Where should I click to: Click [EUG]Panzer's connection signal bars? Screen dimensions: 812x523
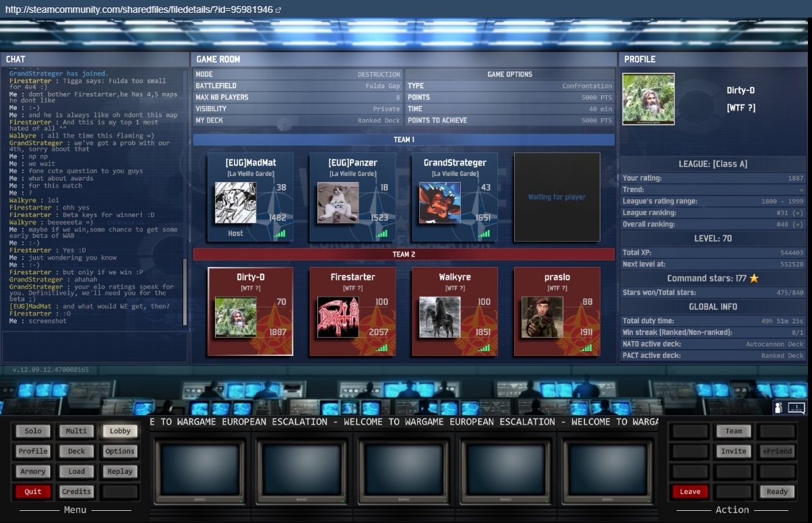point(382,234)
